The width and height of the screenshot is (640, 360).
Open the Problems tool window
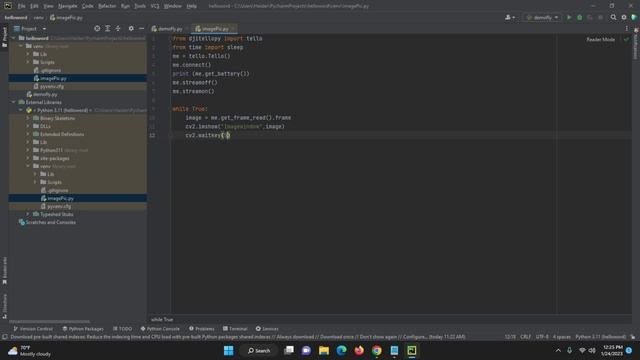(202, 329)
